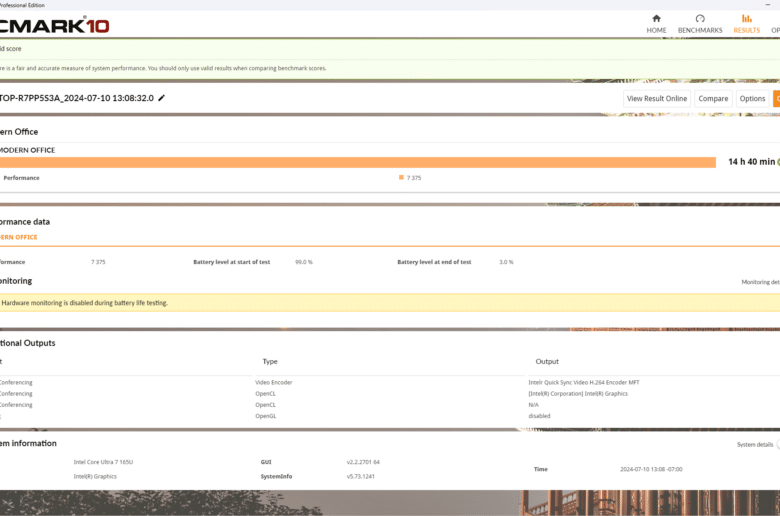780x516 pixels.
Task: Click the Compare button
Action: (x=713, y=99)
